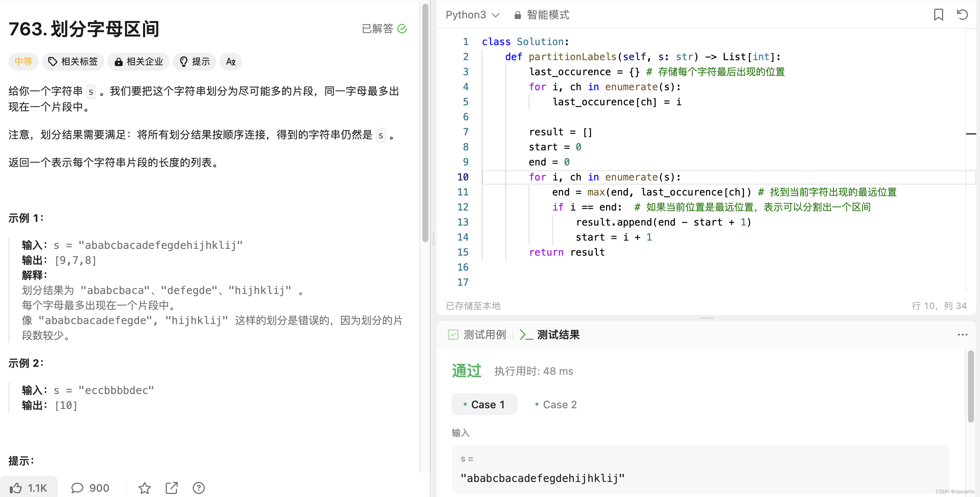Click the translation language switch icon
This screenshot has width=980, height=497.
click(231, 62)
